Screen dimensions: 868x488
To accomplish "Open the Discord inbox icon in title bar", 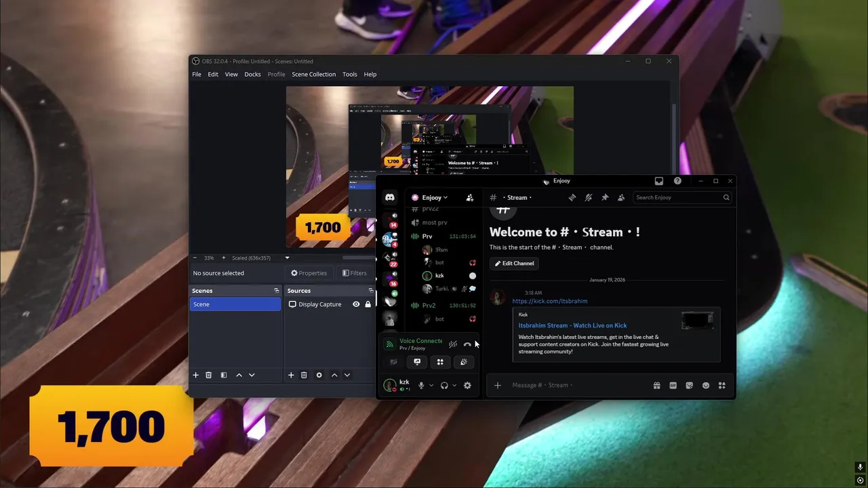I will click(659, 181).
